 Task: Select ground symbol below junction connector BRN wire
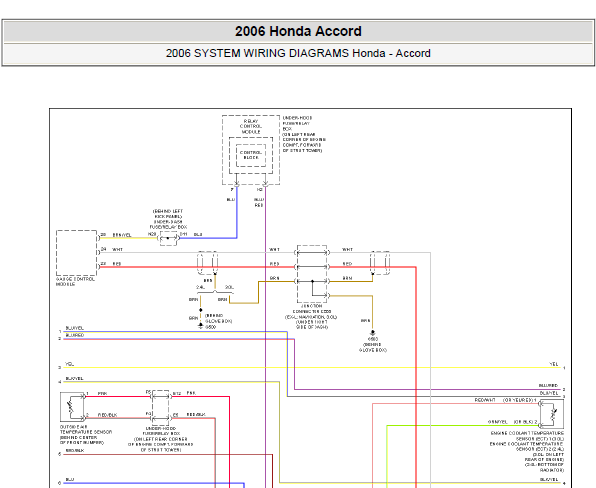coord(372,333)
